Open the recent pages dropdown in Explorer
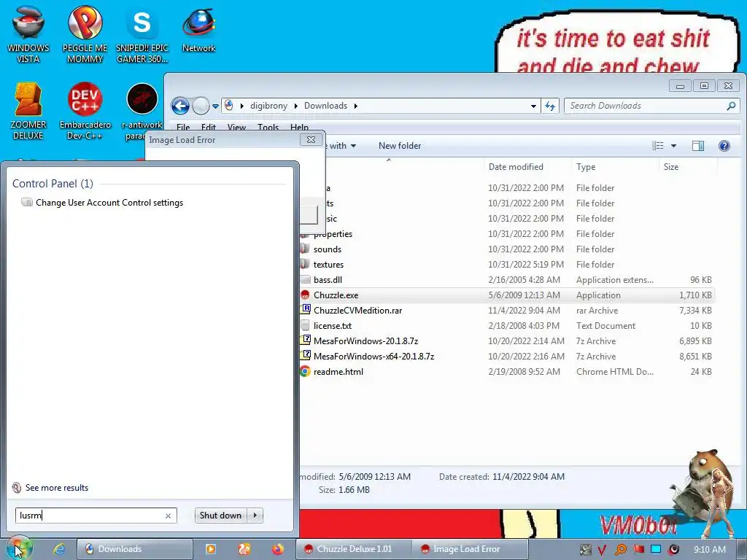The height and width of the screenshot is (560, 747). click(215, 106)
